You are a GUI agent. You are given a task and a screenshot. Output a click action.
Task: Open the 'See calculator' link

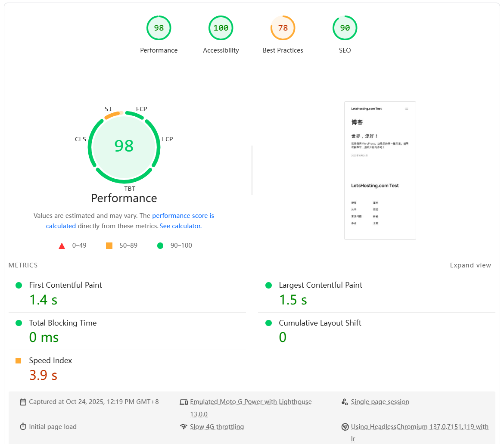(180, 226)
